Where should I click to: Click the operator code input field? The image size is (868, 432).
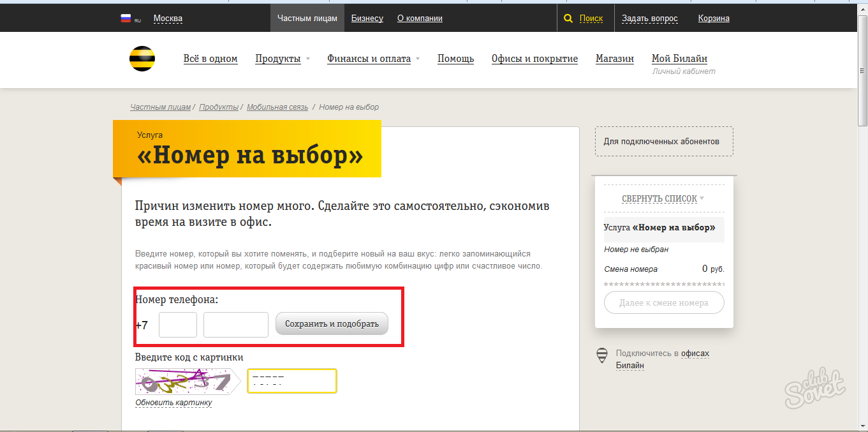pyautogui.click(x=178, y=324)
